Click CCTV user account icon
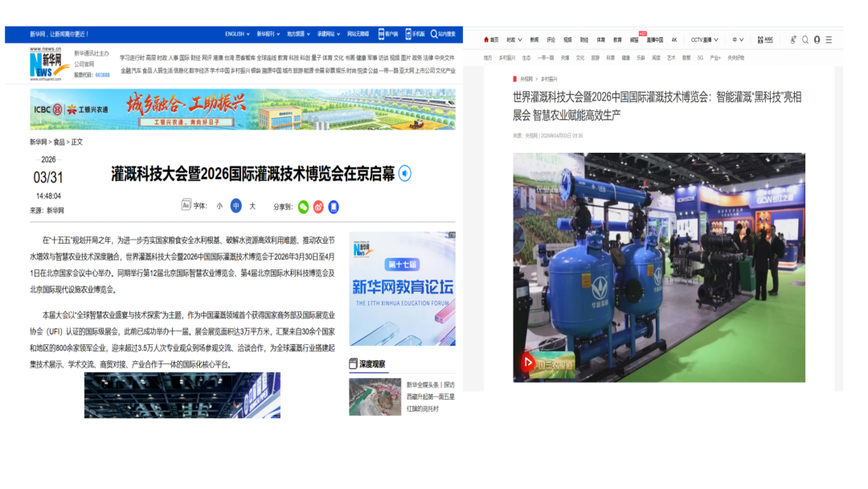Viewport: 868px width, 489px height. [x=817, y=40]
